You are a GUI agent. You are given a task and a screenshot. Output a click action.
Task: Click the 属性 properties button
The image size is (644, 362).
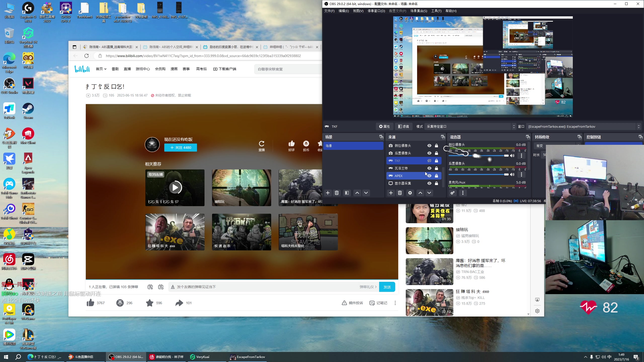[x=384, y=126]
